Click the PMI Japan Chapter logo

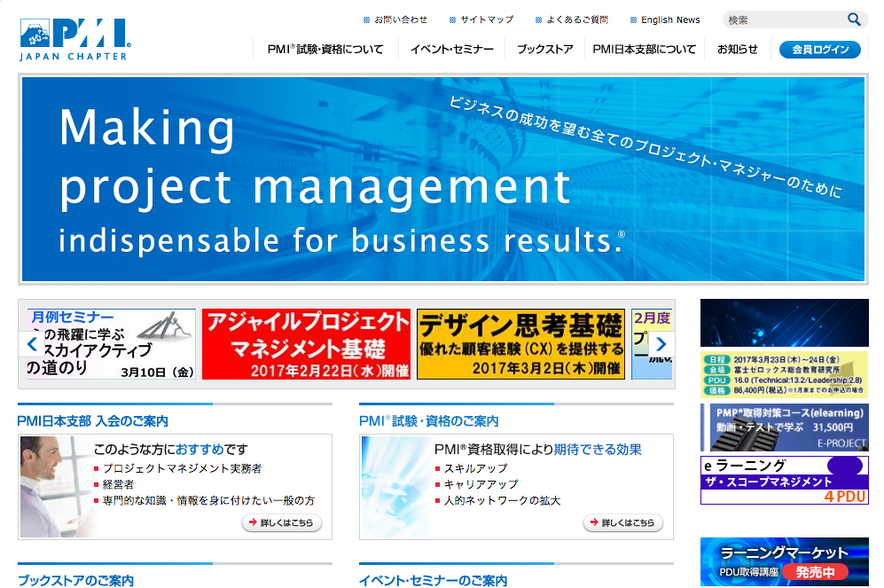[75, 39]
